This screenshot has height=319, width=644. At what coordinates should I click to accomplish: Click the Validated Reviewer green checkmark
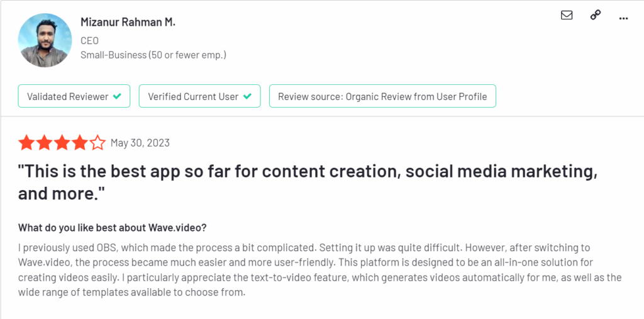pos(117,97)
